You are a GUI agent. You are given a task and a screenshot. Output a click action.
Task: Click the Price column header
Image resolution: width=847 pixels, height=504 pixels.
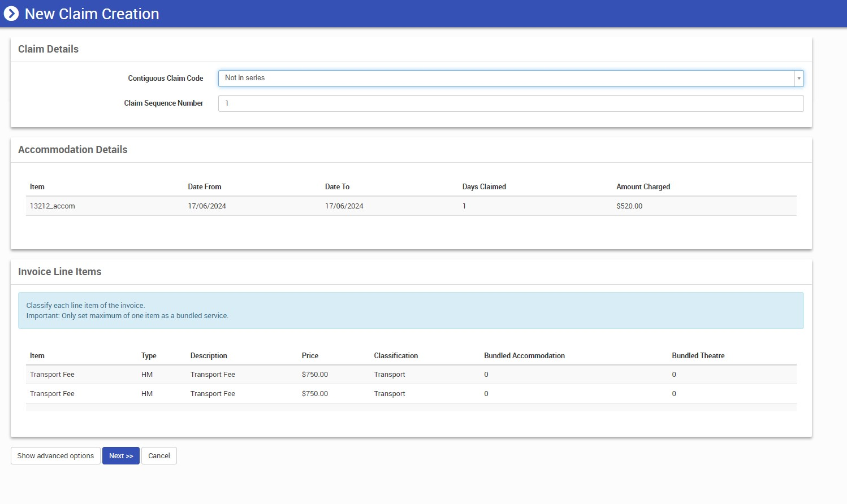pos(310,356)
